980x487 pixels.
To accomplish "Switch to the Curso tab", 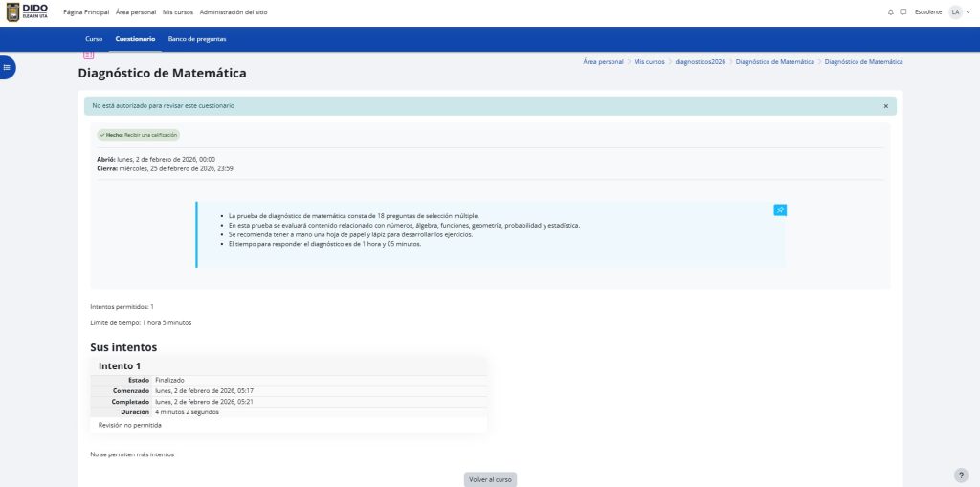I will coord(94,39).
